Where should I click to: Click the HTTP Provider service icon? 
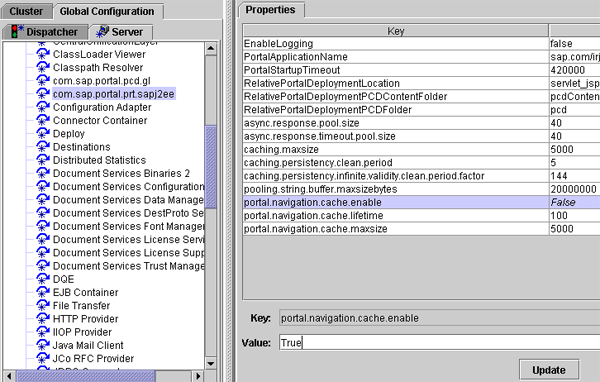pos(43,319)
